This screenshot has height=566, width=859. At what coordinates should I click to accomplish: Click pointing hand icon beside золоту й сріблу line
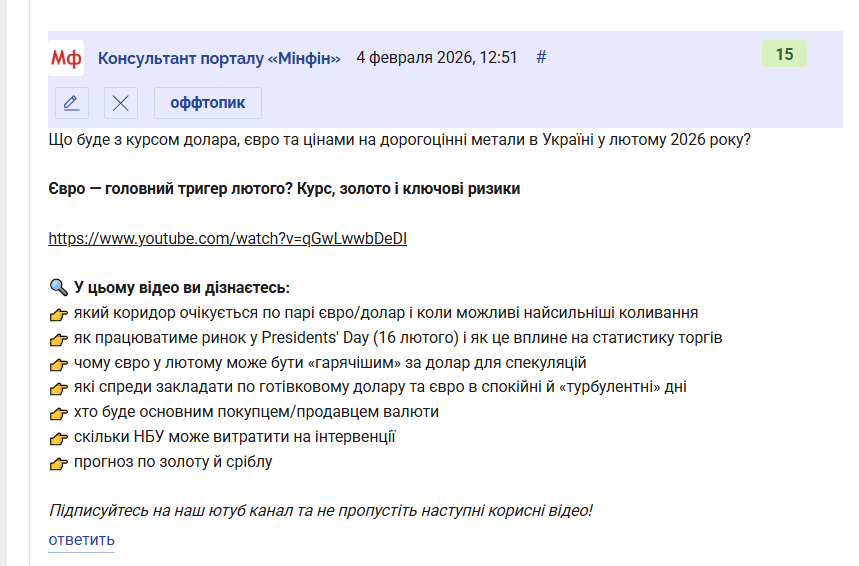(59, 464)
